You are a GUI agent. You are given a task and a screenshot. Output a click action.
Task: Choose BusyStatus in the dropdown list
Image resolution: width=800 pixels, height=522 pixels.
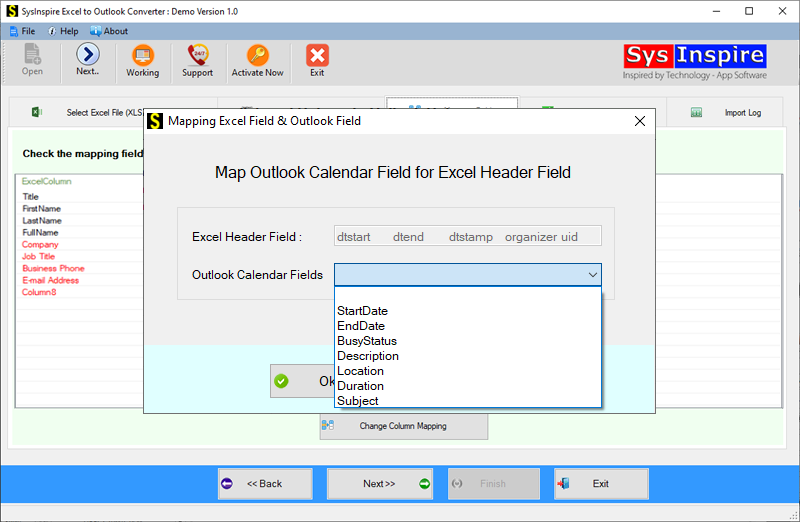click(x=467, y=341)
